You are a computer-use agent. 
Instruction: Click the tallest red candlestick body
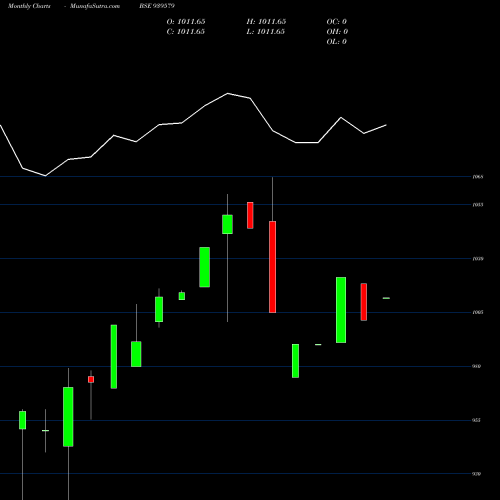[272, 267]
